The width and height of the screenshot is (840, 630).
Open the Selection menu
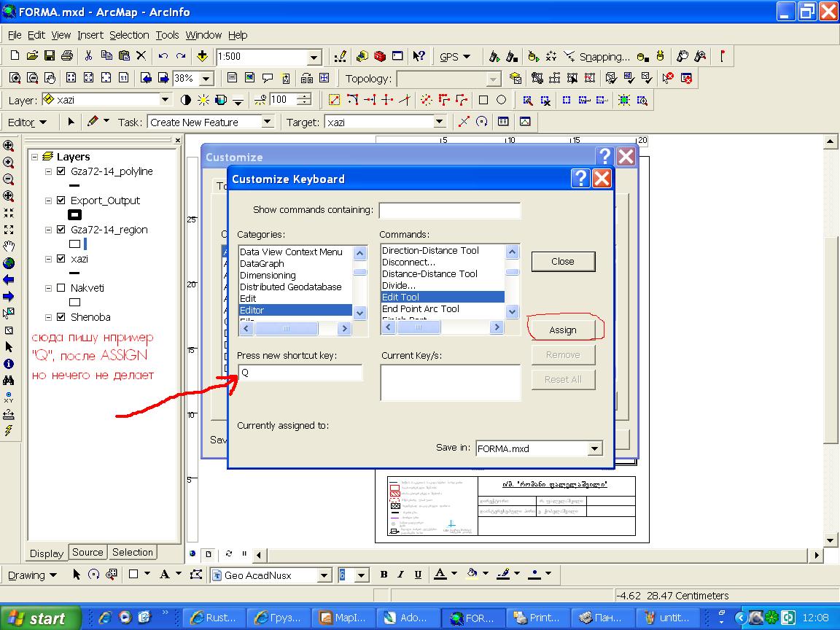click(x=129, y=35)
